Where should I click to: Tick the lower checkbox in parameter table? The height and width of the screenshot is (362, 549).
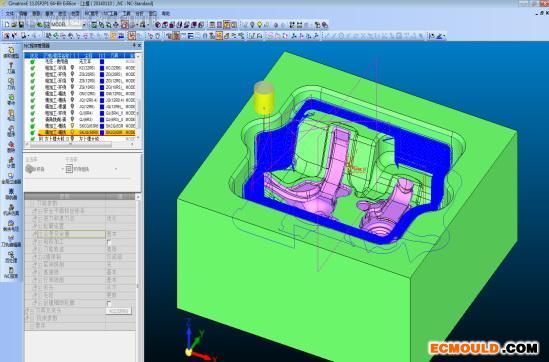(x=109, y=303)
